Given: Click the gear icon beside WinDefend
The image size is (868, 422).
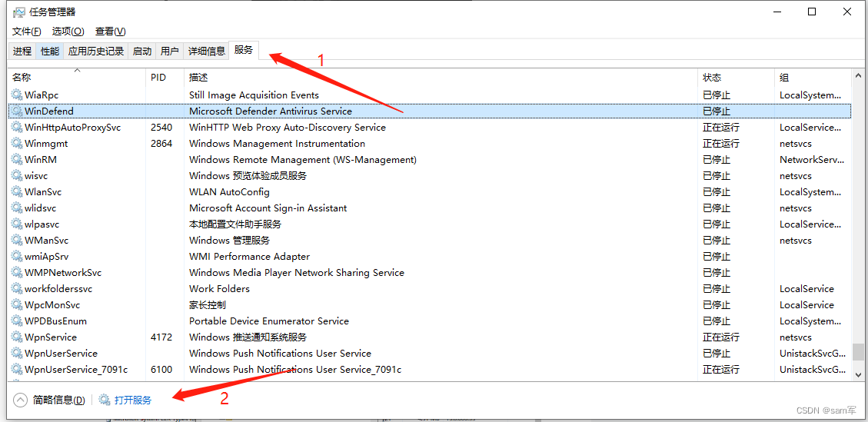Looking at the screenshot, I should click(x=17, y=111).
